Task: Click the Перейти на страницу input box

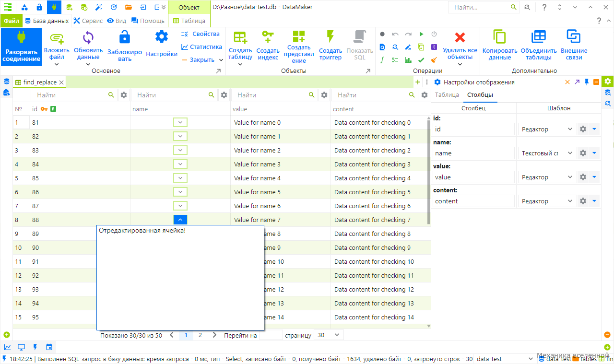Action: 271,335
